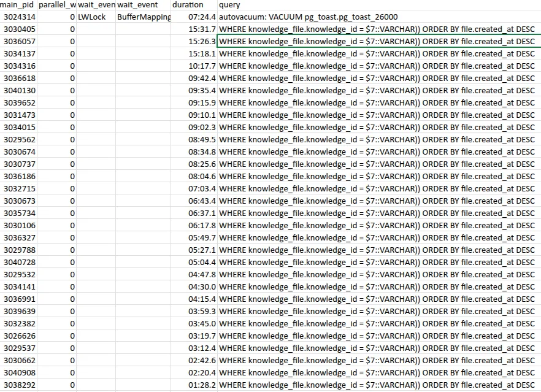This screenshot has width=541, height=392.
Task: Select pid cell 3035734
Action: 18,213
